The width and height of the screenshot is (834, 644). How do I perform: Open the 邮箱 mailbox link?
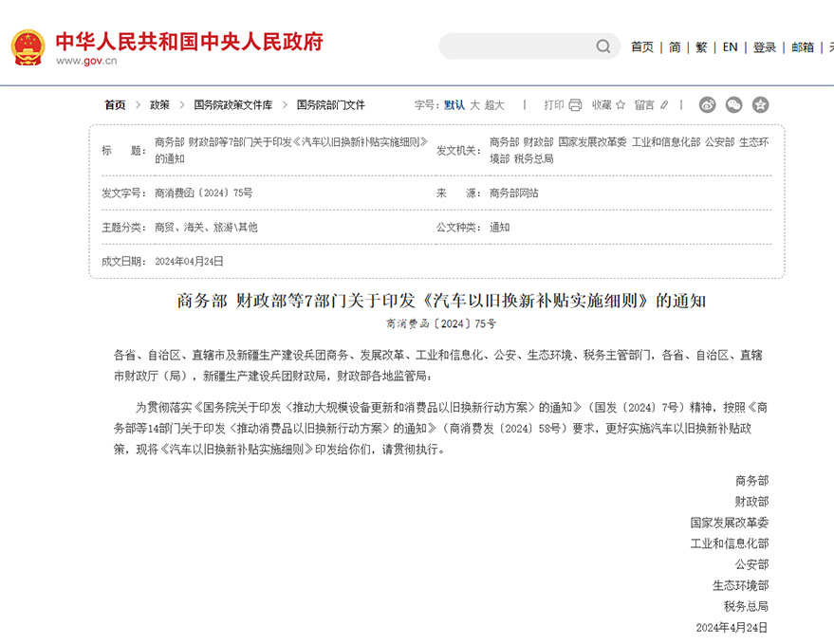coord(803,47)
